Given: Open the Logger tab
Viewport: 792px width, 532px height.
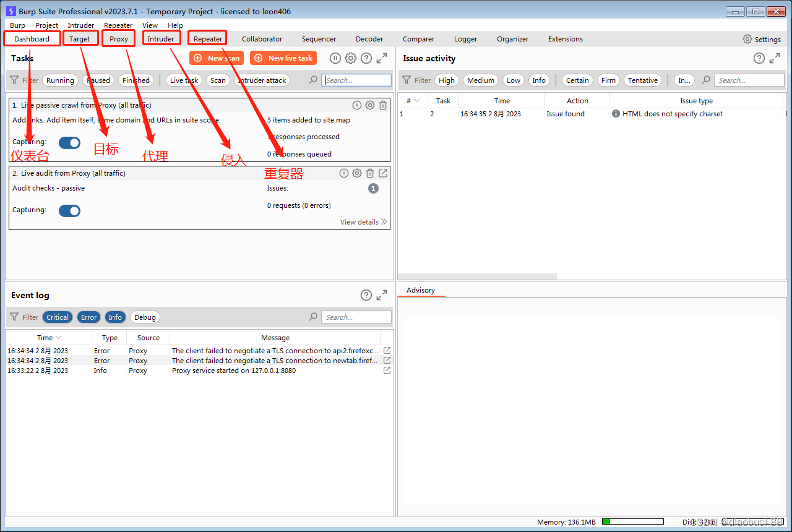Looking at the screenshot, I should (x=465, y=39).
